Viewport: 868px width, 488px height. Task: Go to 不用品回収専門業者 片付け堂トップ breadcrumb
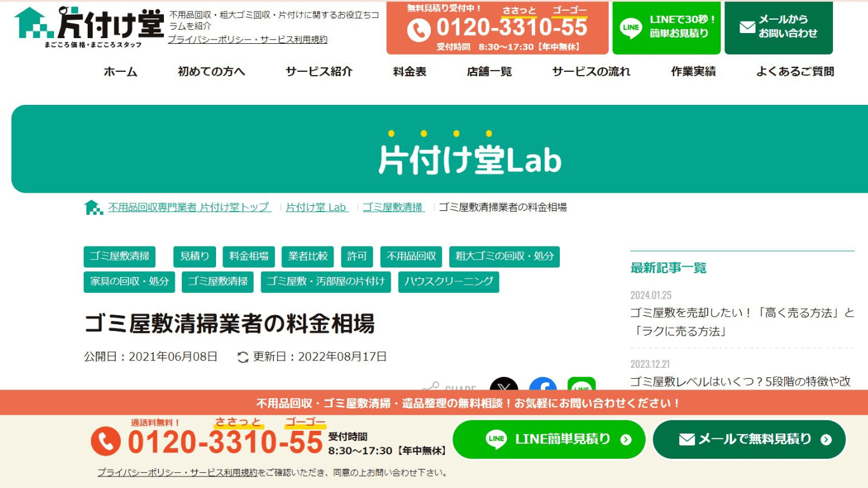(x=189, y=207)
